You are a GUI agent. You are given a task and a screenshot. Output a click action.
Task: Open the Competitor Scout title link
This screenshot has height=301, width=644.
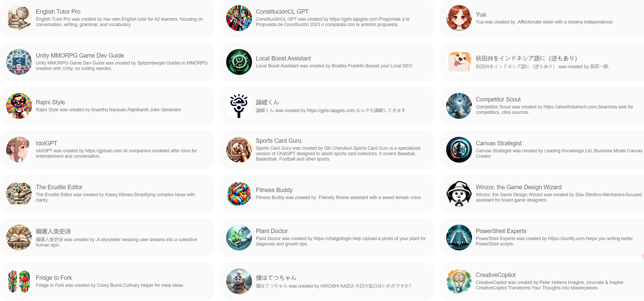[x=498, y=99]
